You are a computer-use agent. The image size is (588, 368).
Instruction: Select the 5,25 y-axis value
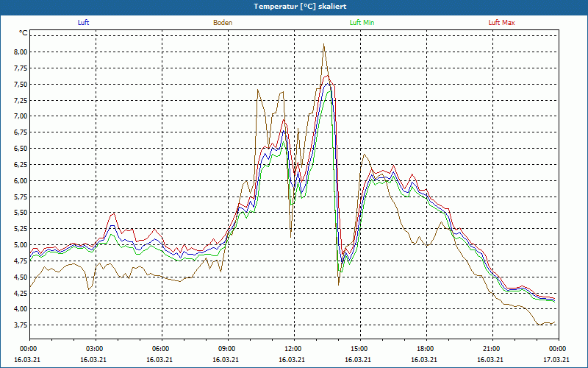pyautogui.click(x=21, y=229)
